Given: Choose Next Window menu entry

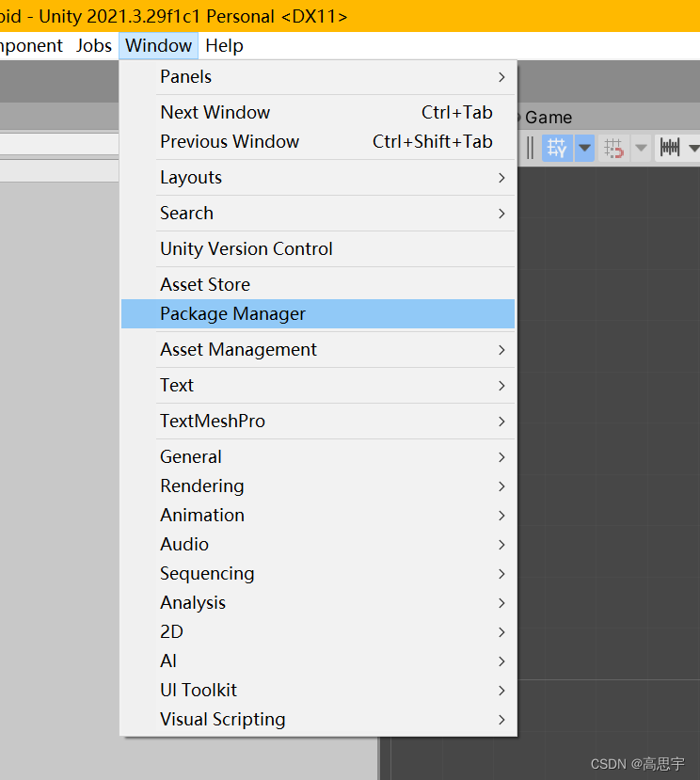Looking at the screenshot, I should (x=318, y=112).
